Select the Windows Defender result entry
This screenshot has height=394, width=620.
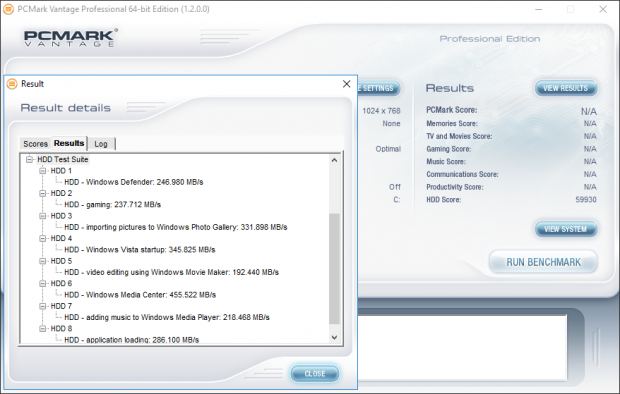tap(134, 182)
